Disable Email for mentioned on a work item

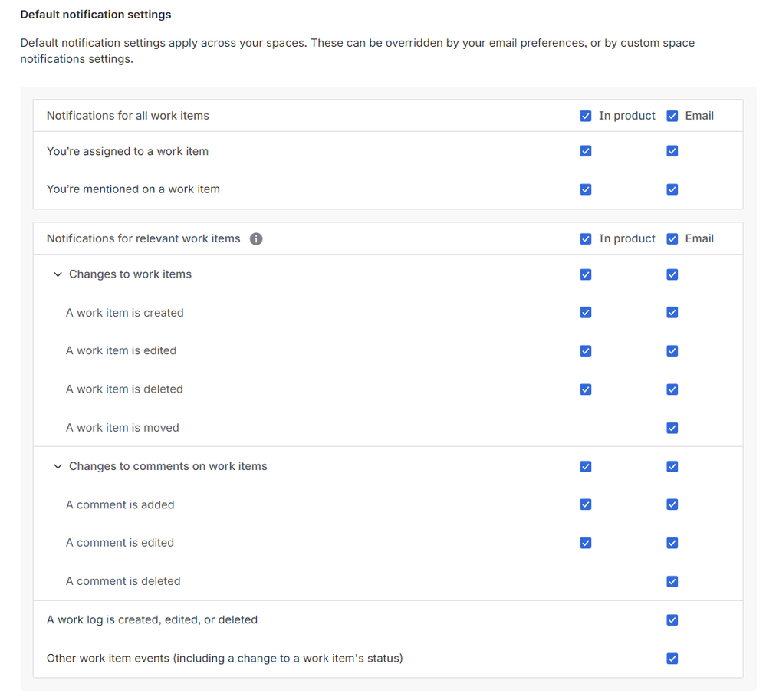click(x=672, y=189)
